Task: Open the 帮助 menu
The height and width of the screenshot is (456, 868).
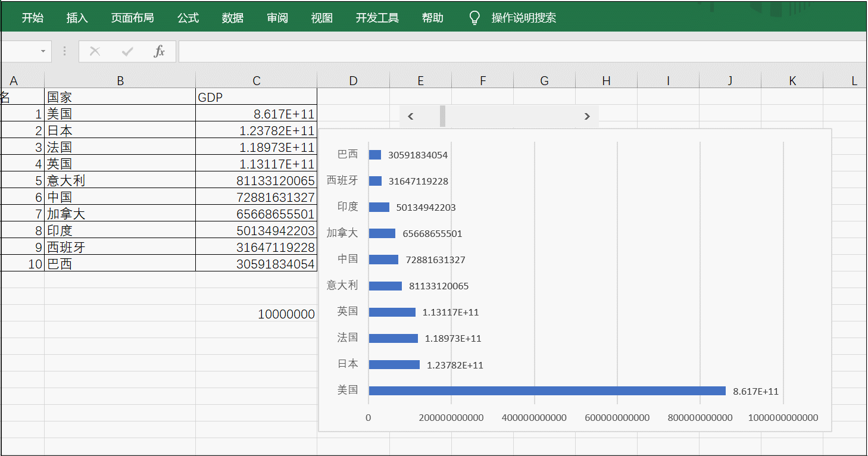Action: (x=433, y=17)
